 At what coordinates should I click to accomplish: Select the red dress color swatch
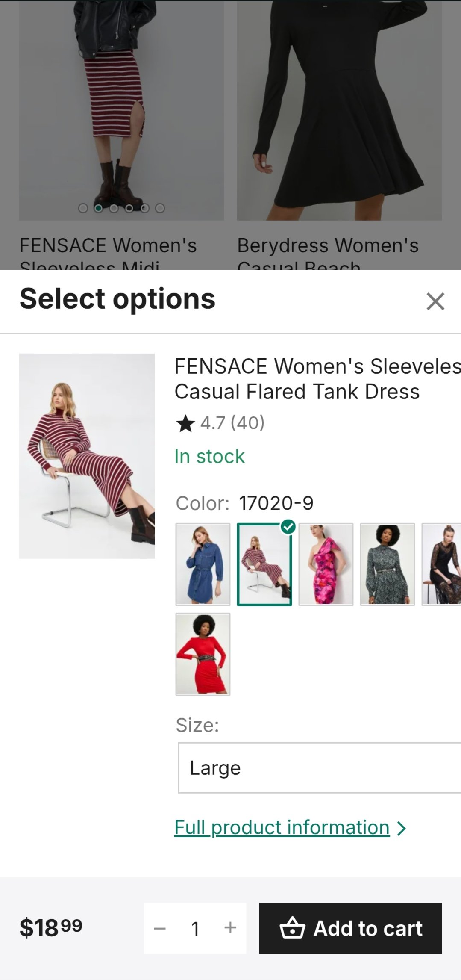point(203,654)
